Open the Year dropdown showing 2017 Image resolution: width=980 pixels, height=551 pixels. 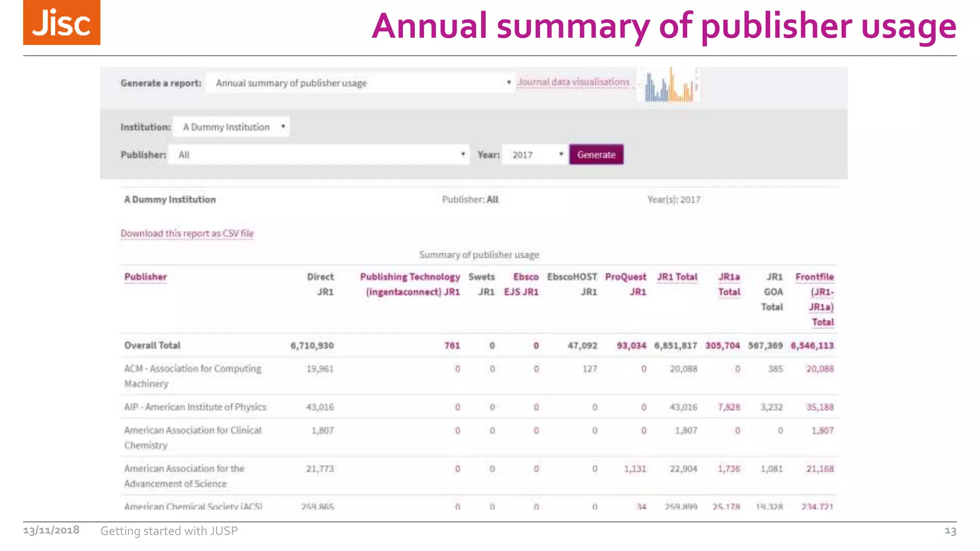pyautogui.click(x=535, y=154)
